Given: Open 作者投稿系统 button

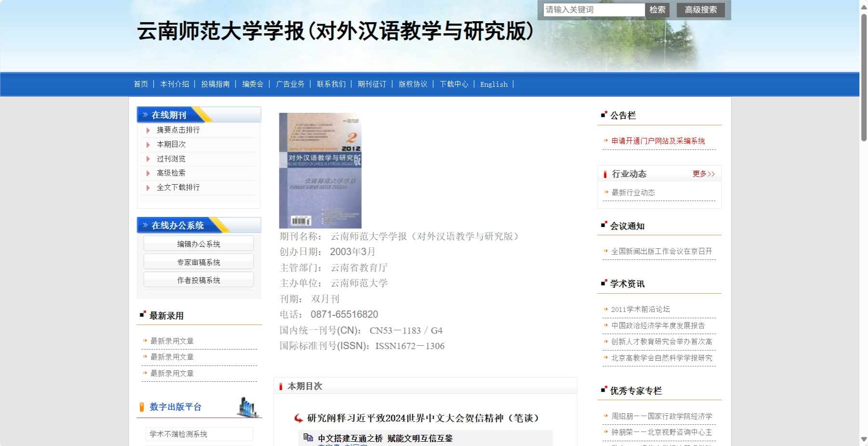Looking at the screenshot, I should tap(199, 280).
